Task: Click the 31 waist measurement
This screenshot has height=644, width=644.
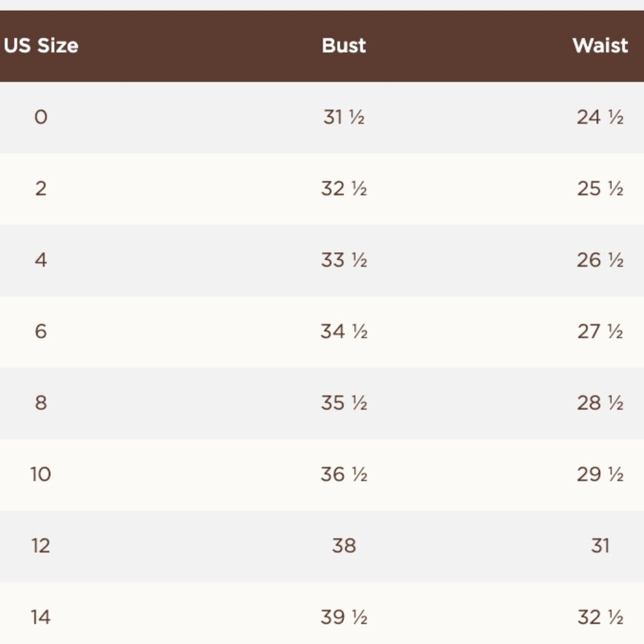Action: 600,546
